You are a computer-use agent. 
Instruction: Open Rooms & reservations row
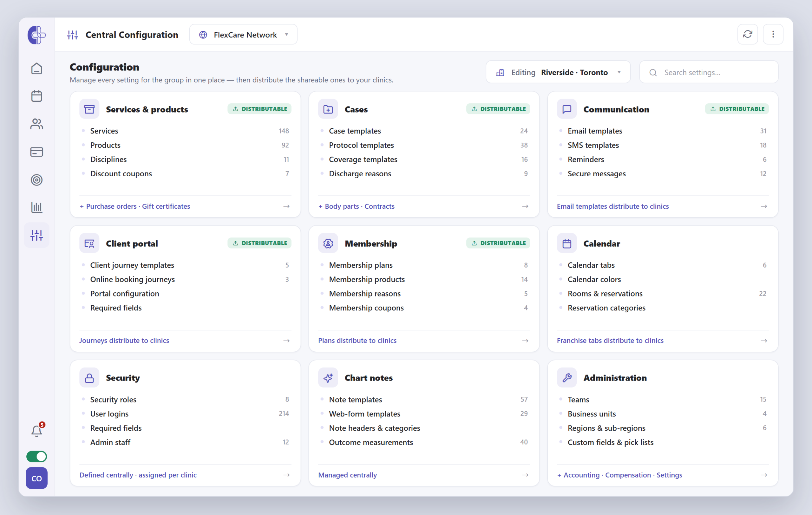click(x=663, y=294)
